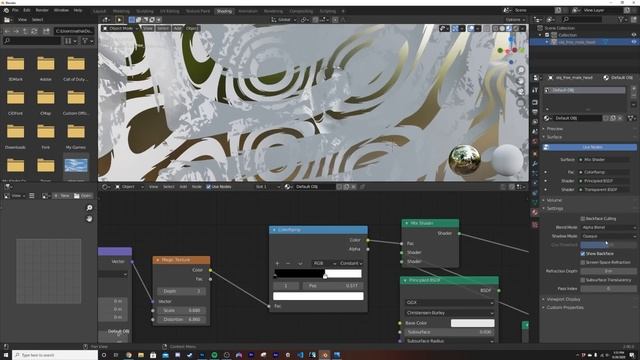
Task: Expand the Volume panel
Action: click(554, 200)
